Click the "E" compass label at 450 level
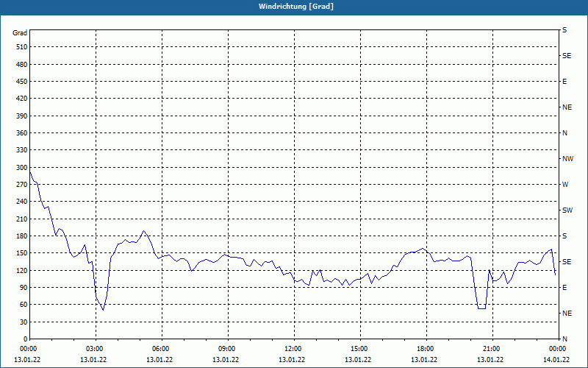Screen dimensions: 588x368 pos(564,82)
